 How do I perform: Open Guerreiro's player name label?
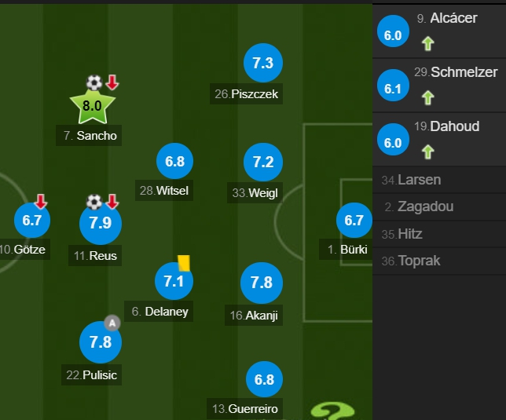click(x=244, y=408)
